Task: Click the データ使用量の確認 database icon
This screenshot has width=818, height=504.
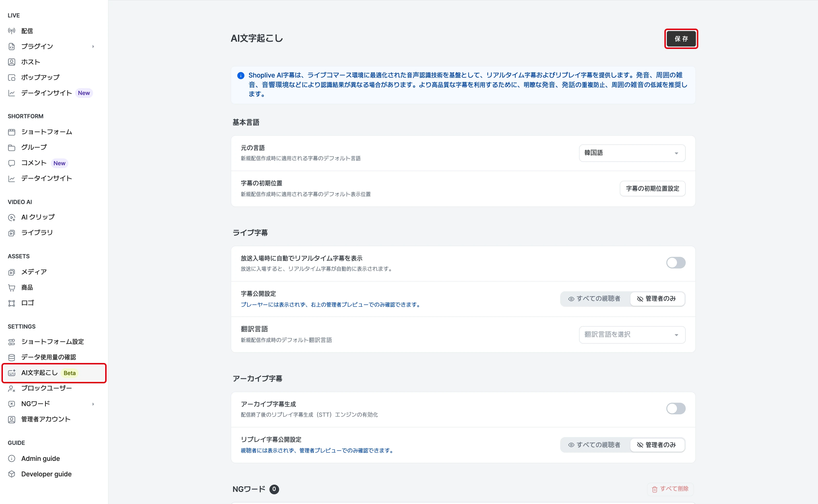Action: [x=12, y=357]
